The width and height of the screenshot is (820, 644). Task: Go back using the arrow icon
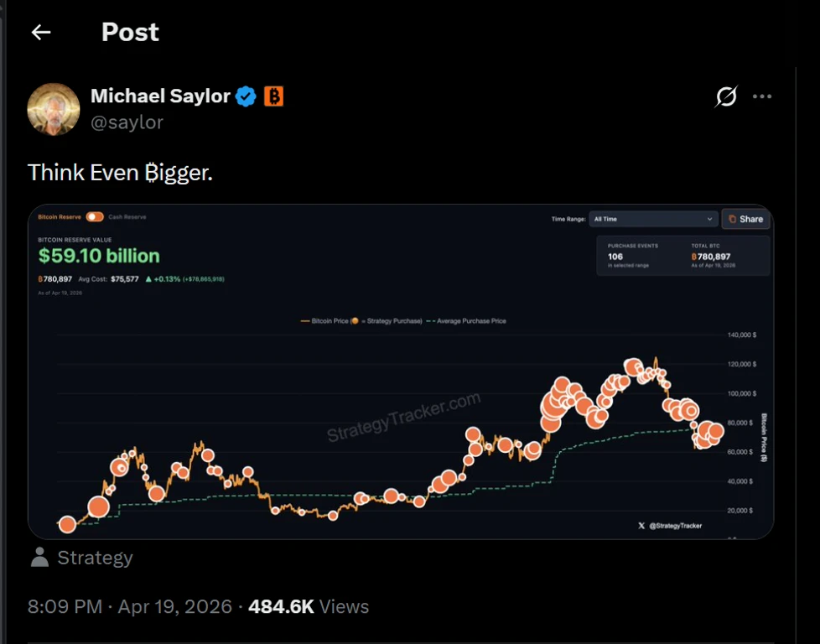(41, 33)
